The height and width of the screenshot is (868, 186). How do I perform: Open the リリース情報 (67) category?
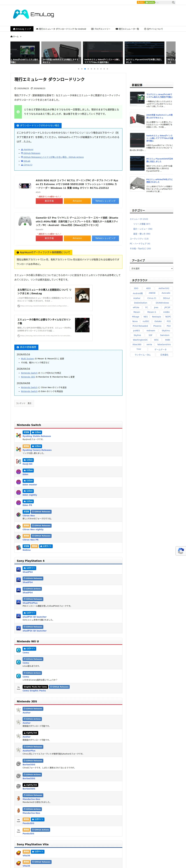pyautogui.click(x=142, y=224)
